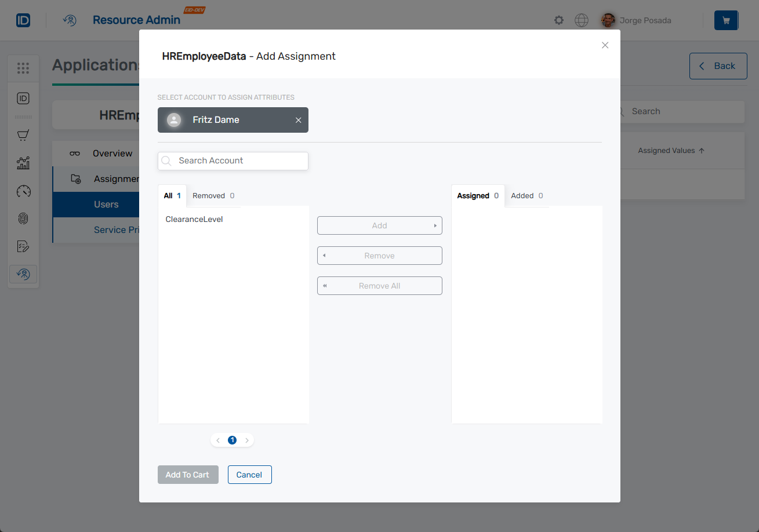Cancel the Add Assignment dialog
Image resolution: width=759 pixels, height=532 pixels.
(x=249, y=474)
